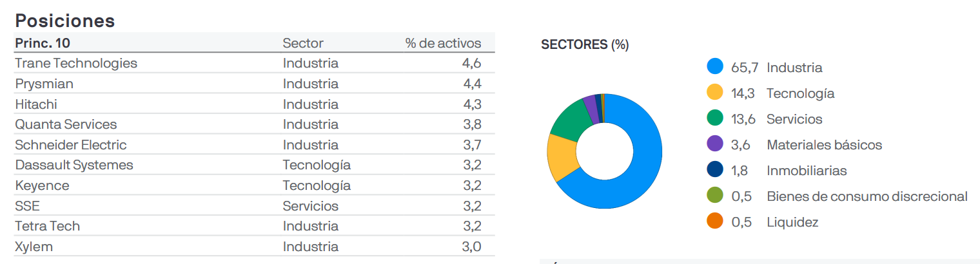Click the blue Industria legend dot
The image size is (980, 264).
[715, 67]
